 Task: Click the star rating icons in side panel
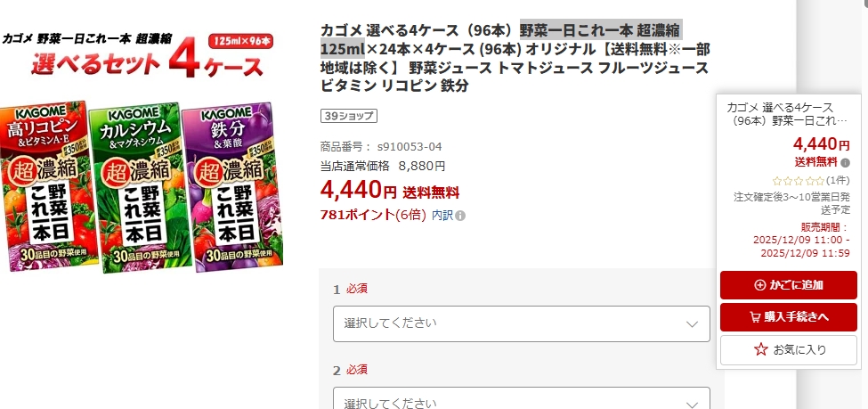pos(799,181)
